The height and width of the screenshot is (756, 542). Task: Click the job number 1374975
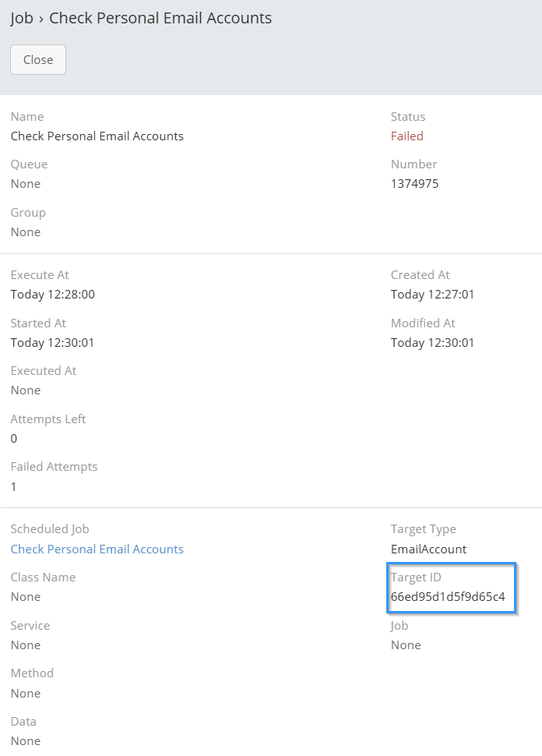click(414, 184)
